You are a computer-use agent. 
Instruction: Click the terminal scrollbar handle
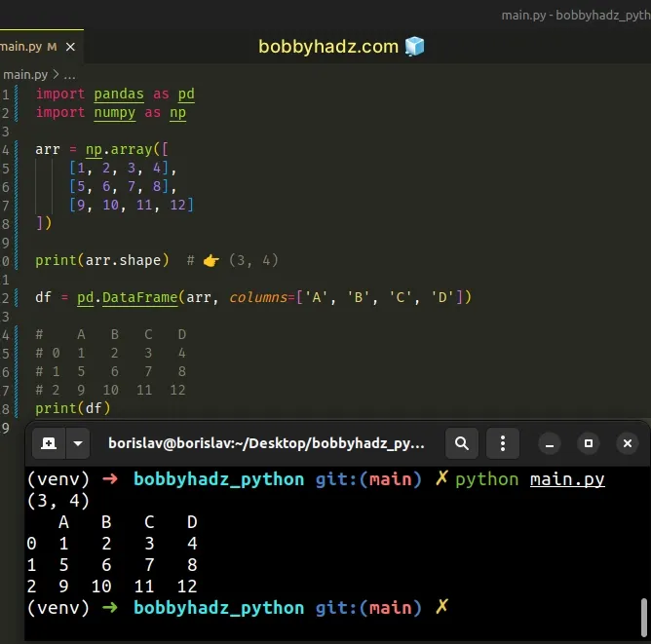click(643, 616)
